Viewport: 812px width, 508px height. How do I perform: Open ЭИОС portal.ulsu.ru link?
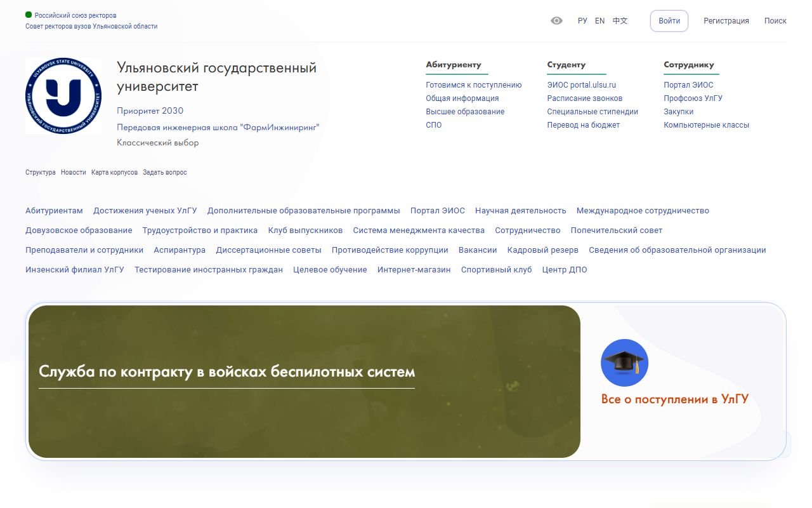582,85
